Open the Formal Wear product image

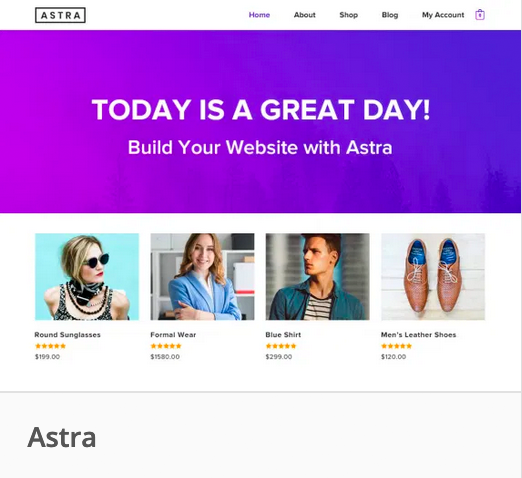(202, 277)
